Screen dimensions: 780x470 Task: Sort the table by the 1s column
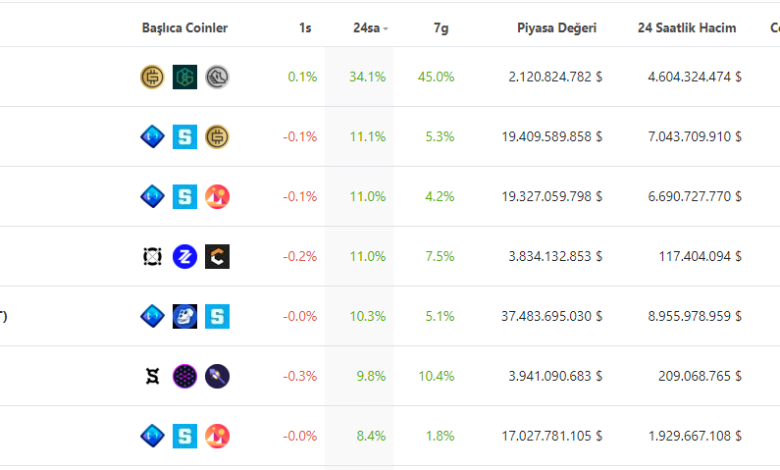305,28
